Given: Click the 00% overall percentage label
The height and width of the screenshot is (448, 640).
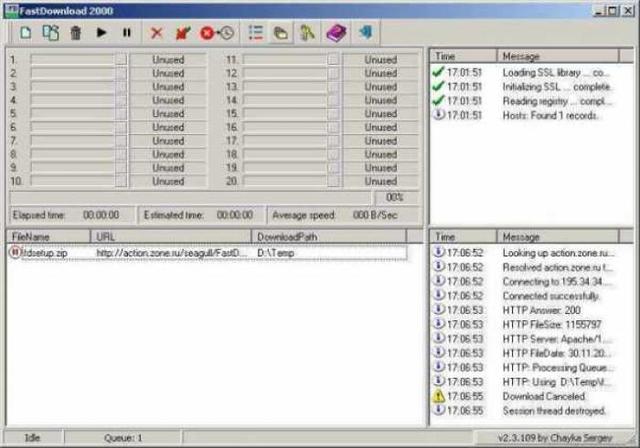Looking at the screenshot, I should pos(395,198).
